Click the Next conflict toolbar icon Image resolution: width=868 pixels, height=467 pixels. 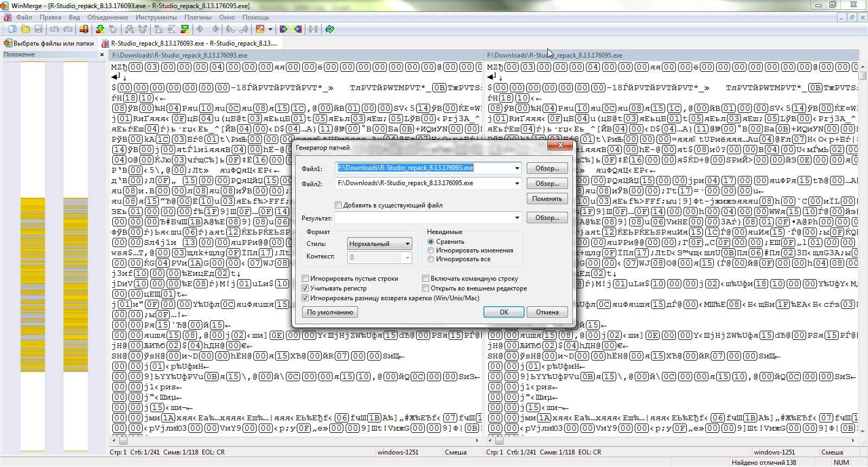129,29
